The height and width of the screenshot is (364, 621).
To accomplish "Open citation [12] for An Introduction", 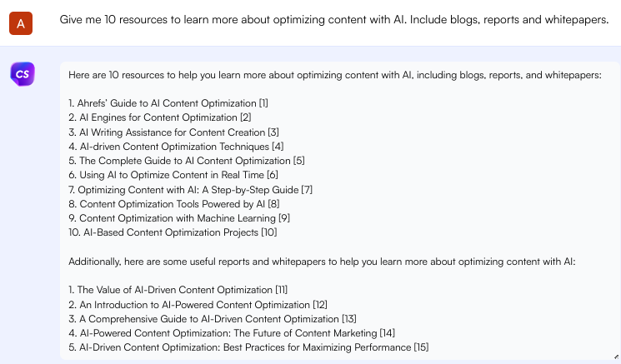I will [x=320, y=304].
